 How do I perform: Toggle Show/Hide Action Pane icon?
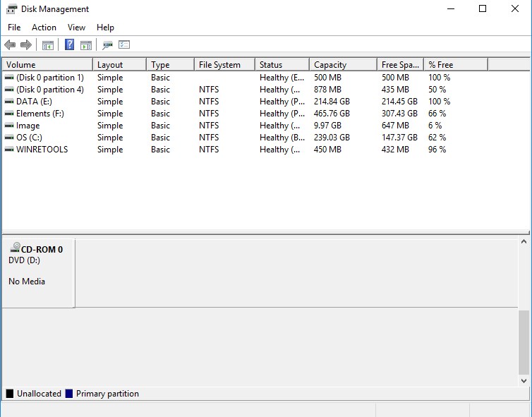coord(86,44)
